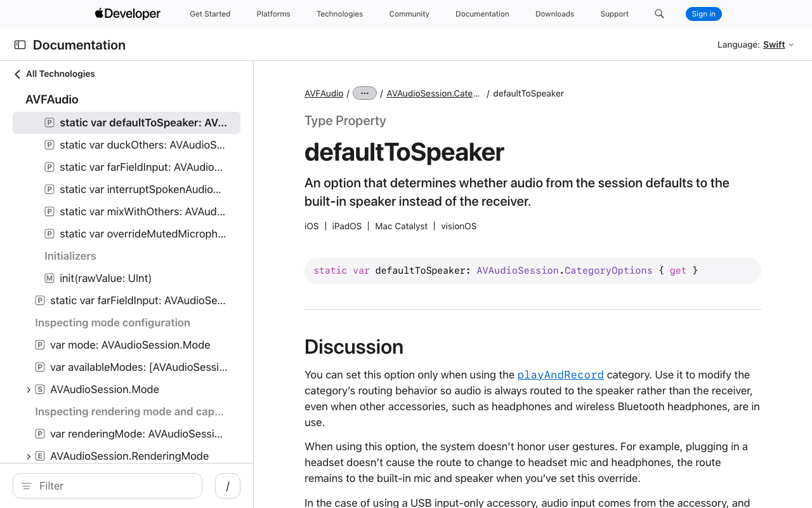The image size is (812, 508).
Task: Click the slash shortcut button by Filter
Action: point(228,486)
